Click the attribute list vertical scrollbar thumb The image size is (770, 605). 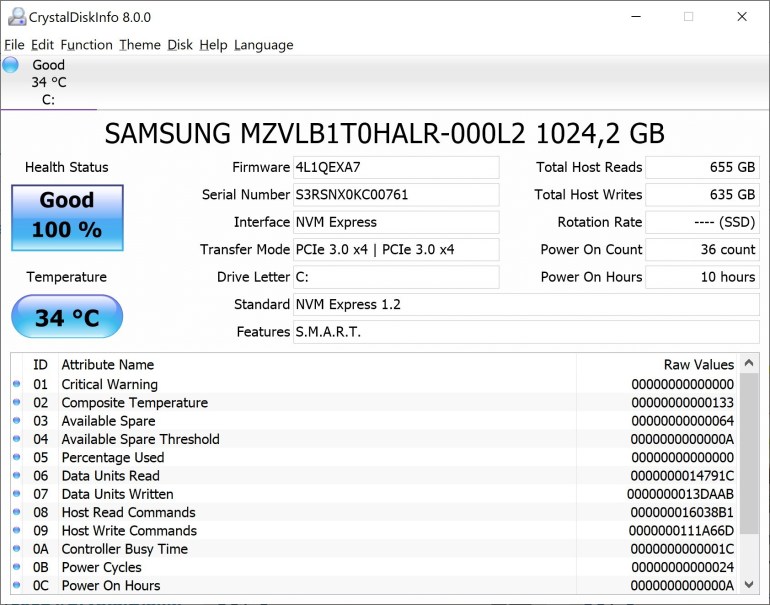click(x=749, y=453)
